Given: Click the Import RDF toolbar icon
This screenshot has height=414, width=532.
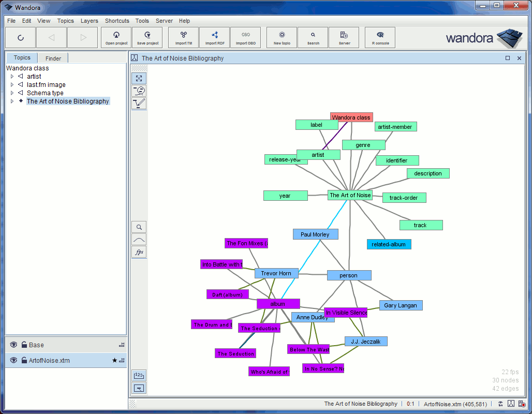Looking at the screenshot, I should [214, 37].
